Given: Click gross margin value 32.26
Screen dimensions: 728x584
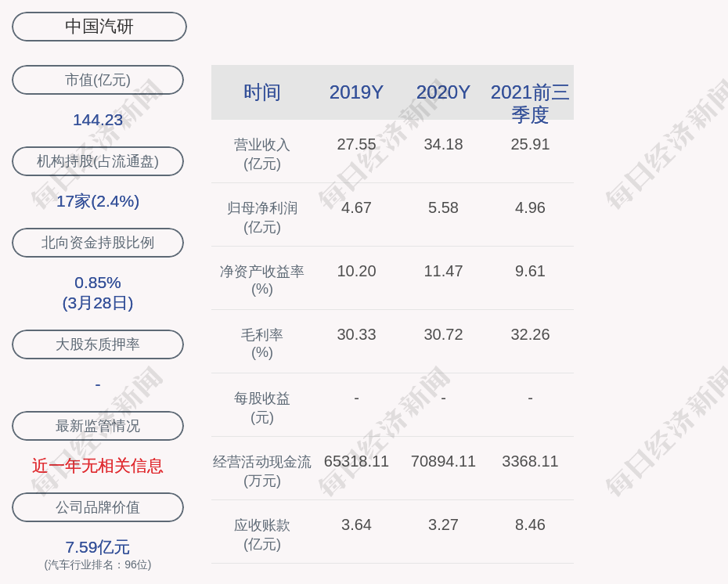Looking at the screenshot, I should 530,334.
